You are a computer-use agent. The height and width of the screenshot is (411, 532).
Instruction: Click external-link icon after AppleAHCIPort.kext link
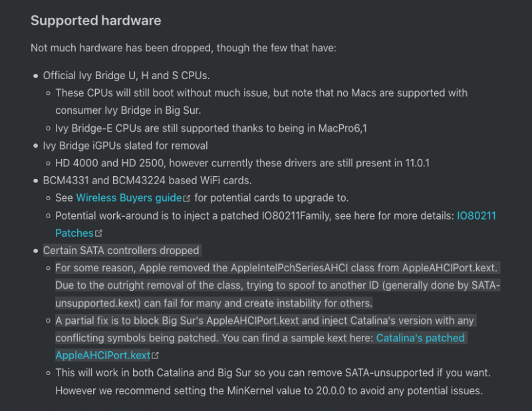156,356
